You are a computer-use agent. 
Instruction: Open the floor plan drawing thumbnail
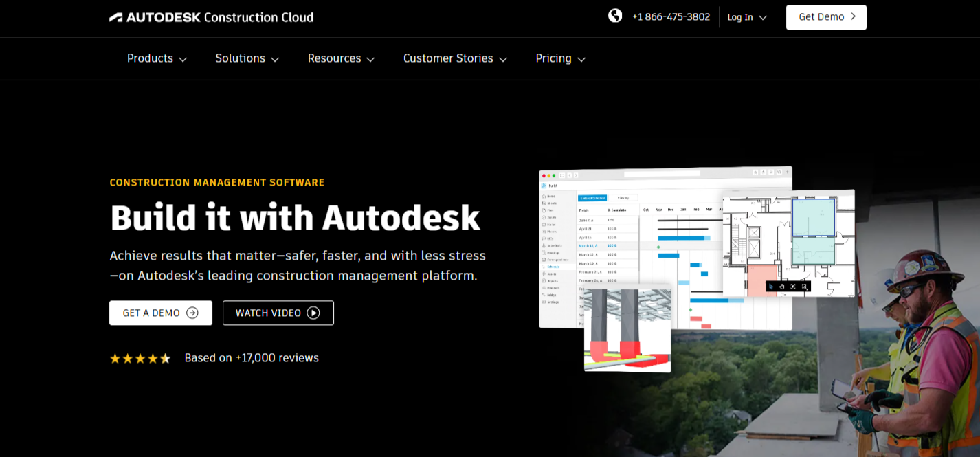[789, 243]
